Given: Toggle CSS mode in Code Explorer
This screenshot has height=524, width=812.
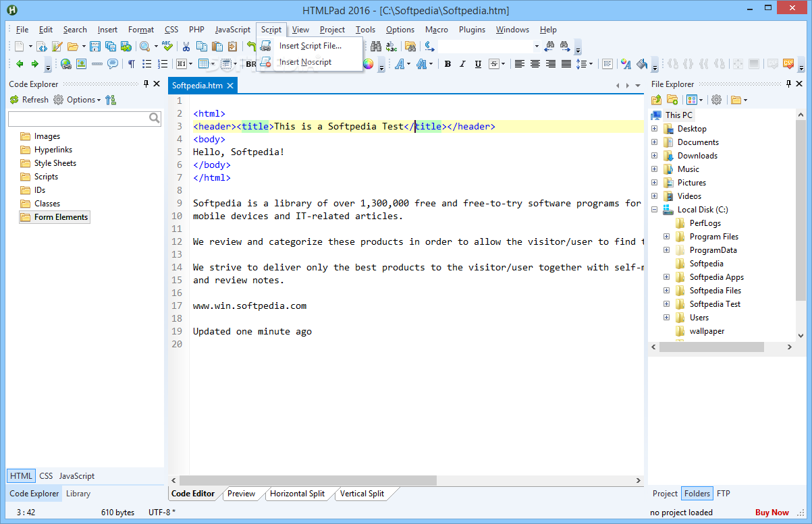Looking at the screenshot, I should [46, 475].
